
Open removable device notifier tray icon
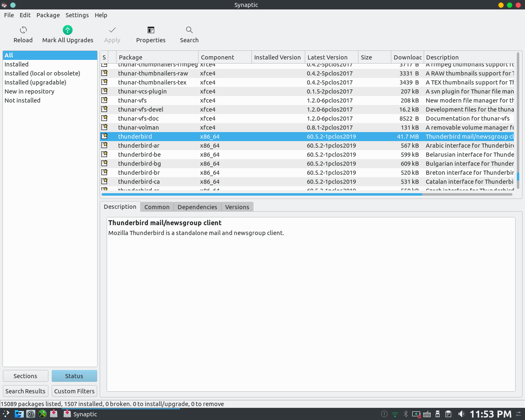tap(438, 414)
